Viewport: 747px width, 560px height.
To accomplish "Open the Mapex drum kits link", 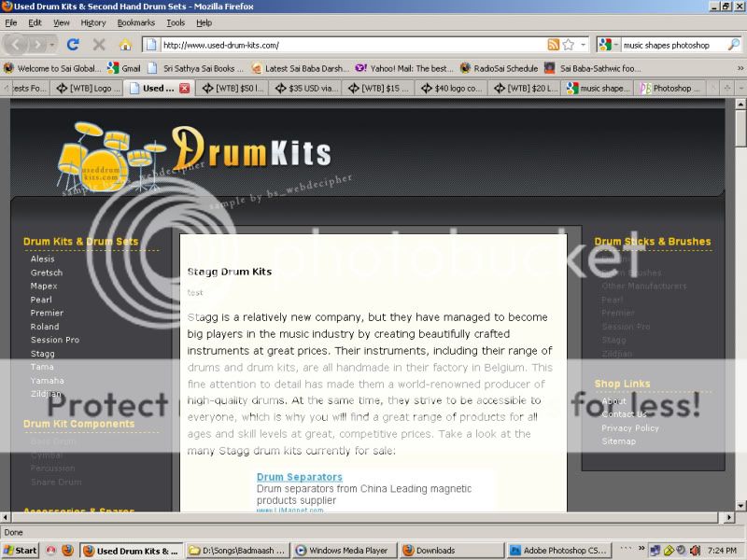I will [44, 287].
